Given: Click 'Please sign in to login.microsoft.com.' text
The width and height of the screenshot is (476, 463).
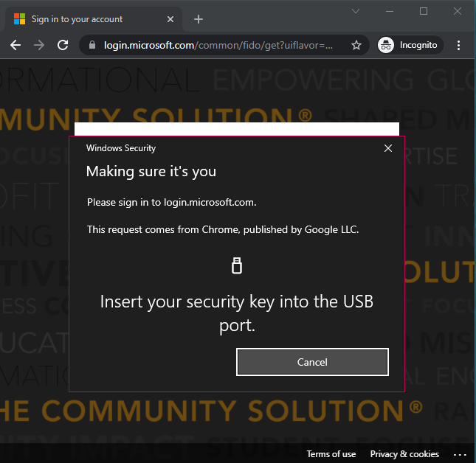Looking at the screenshot, I should 171,202.
